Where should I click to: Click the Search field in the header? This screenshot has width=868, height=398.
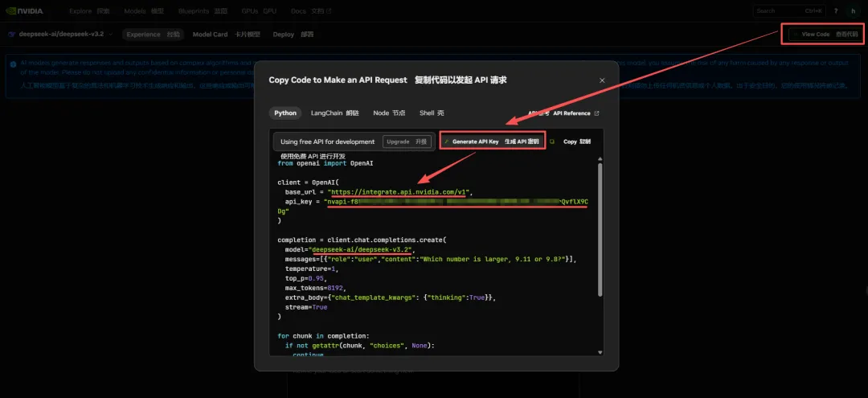pos(790,11)
